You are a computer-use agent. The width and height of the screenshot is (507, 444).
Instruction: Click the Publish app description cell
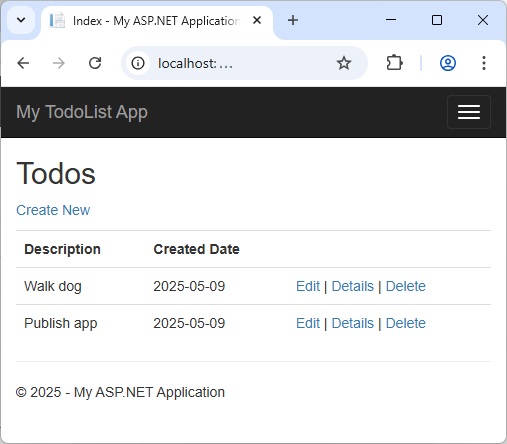pyautogui.click(x=61, y=323)
